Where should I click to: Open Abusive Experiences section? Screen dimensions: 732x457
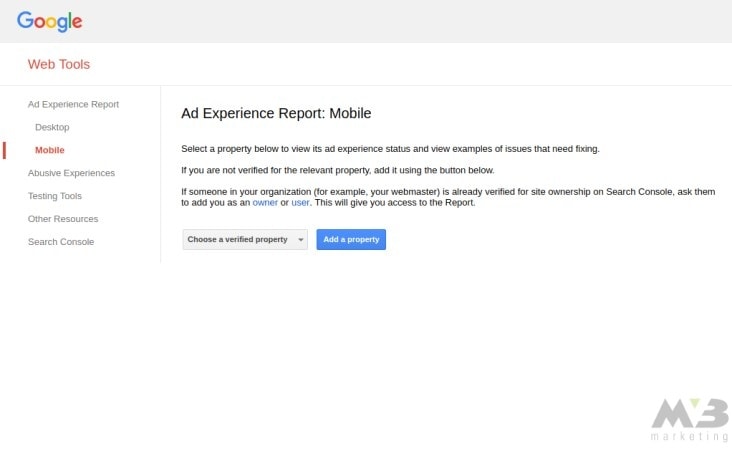click(71, 173)
